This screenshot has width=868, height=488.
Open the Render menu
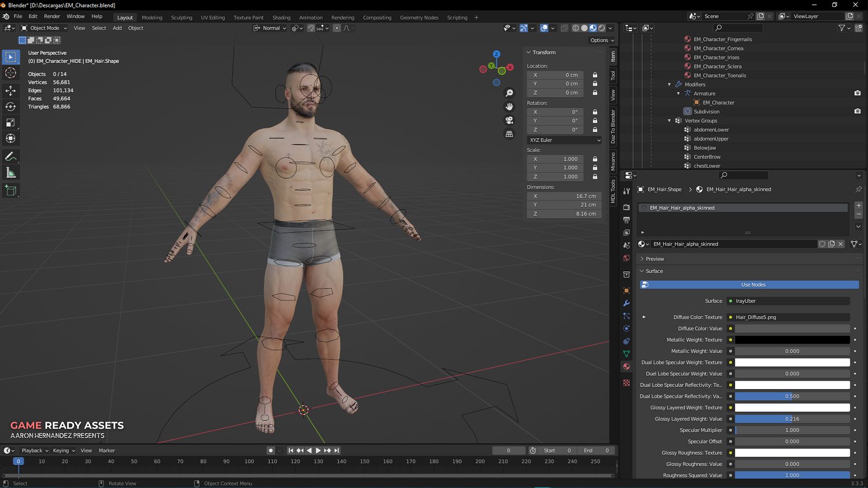pyautogui.click(x=52, y=16)
